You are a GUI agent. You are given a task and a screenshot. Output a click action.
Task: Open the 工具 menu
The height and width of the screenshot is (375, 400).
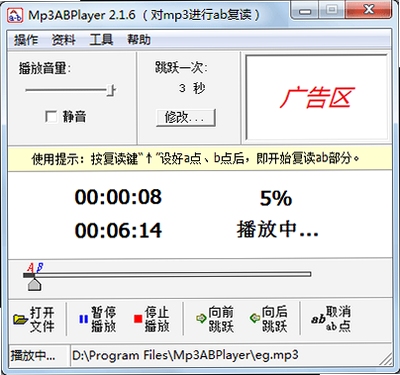(x=101, y=40)
